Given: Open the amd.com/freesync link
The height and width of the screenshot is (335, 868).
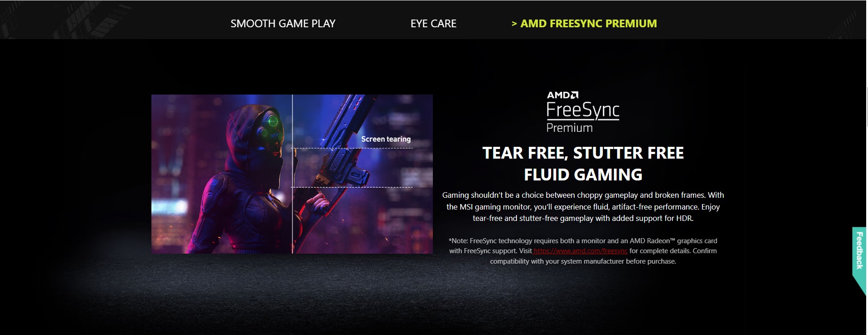Looking at the screenshot, I should tap(580, 251).
